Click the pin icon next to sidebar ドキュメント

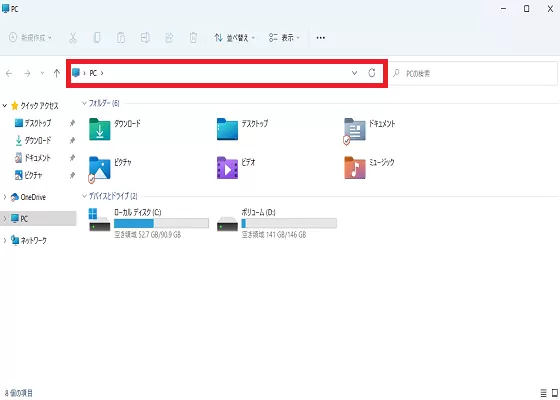coord(72,158)
